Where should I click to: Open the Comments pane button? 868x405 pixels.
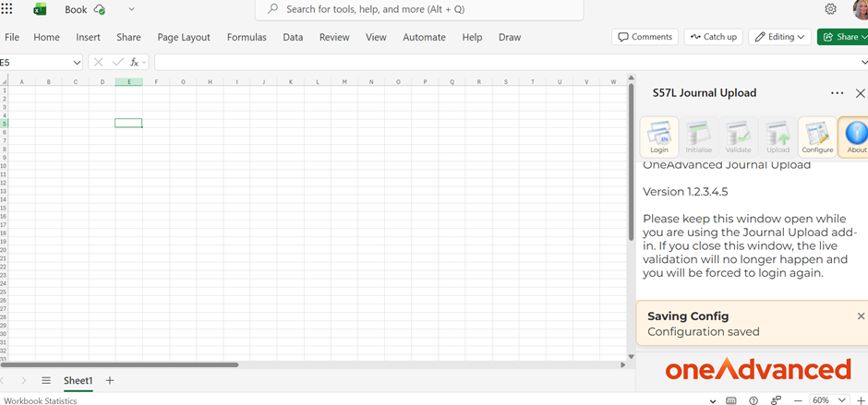[645, 37]
